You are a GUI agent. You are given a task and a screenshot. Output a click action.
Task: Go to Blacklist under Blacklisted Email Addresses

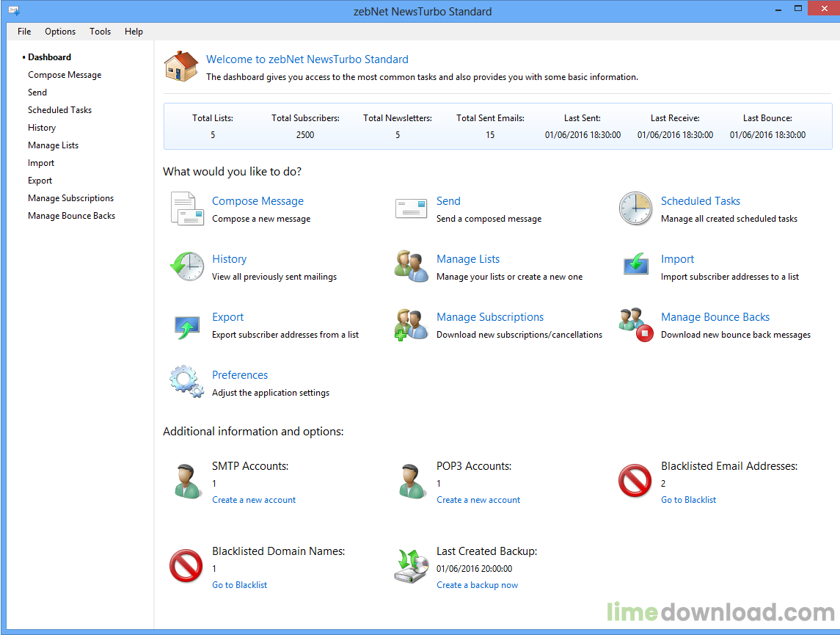click(x=688, y=500)
